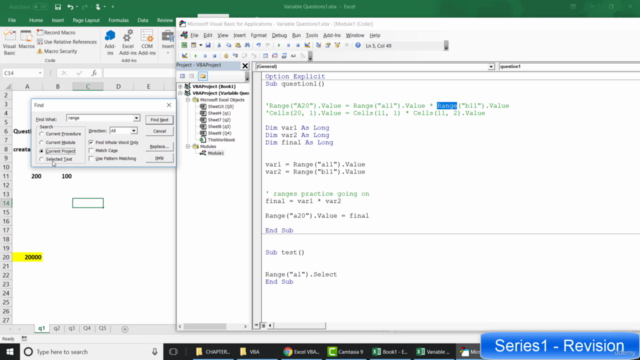Switch to q2 sheet tab
Screen dimensions: 640x360
tap(57, 329)
